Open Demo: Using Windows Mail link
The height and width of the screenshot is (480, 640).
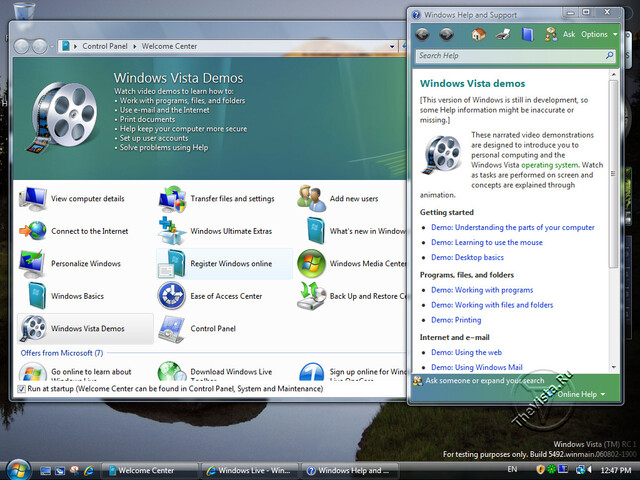pyautogui.click(x=477, y=367)
